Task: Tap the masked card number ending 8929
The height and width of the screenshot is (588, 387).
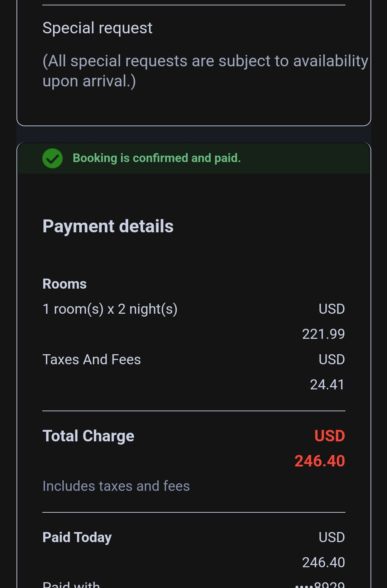Action: point(320,584)
